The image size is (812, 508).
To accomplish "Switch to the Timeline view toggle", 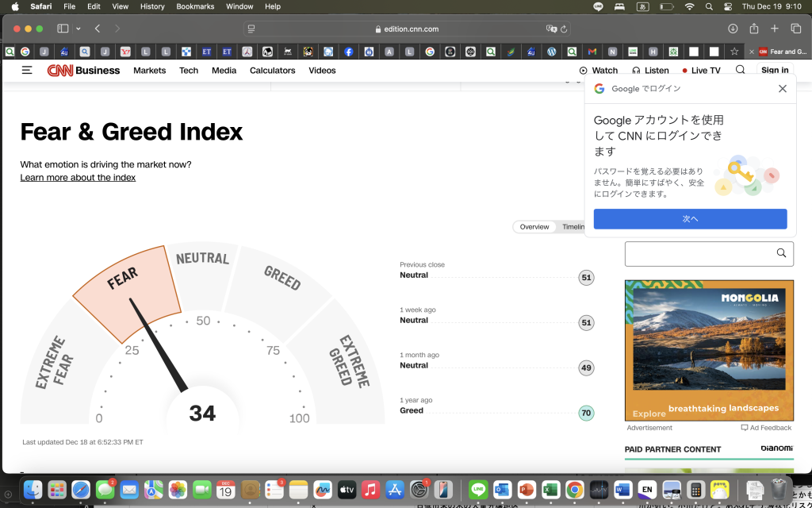I will [573, 227].
